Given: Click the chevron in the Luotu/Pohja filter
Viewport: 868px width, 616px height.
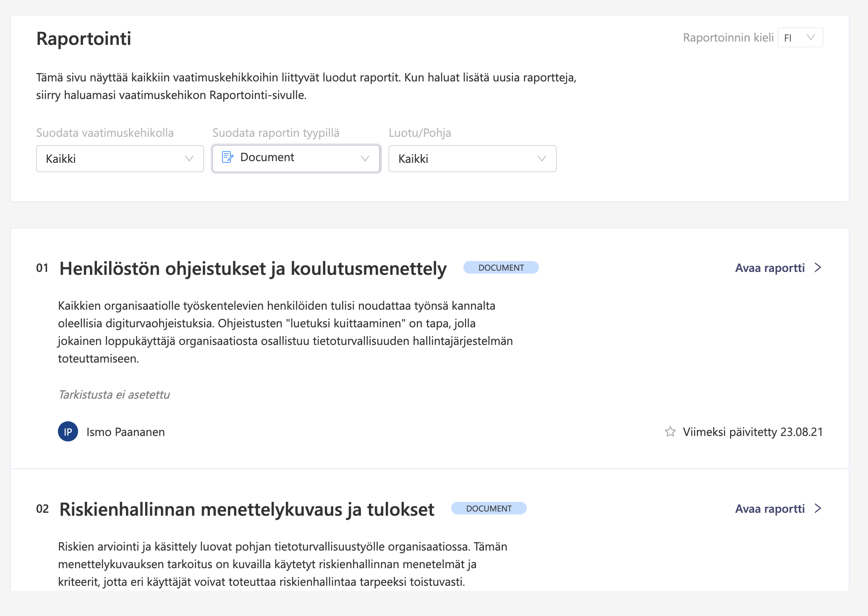Looking at the screenshot, I should 542,159.
